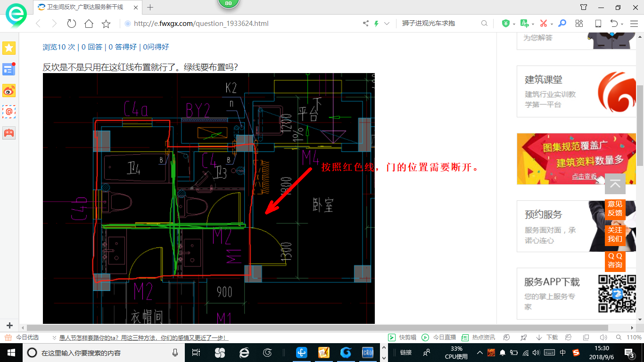The width and height of the screenshot is (644, 362).
Task: Open the browser home page
Action: click(89, 24)
